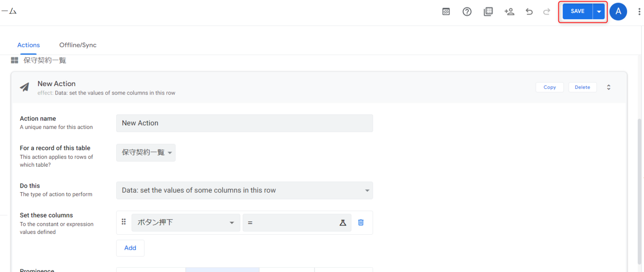Viewport: 644px width, 272px height.
Task: Click the help question mark icon
Action: [467, 12]
